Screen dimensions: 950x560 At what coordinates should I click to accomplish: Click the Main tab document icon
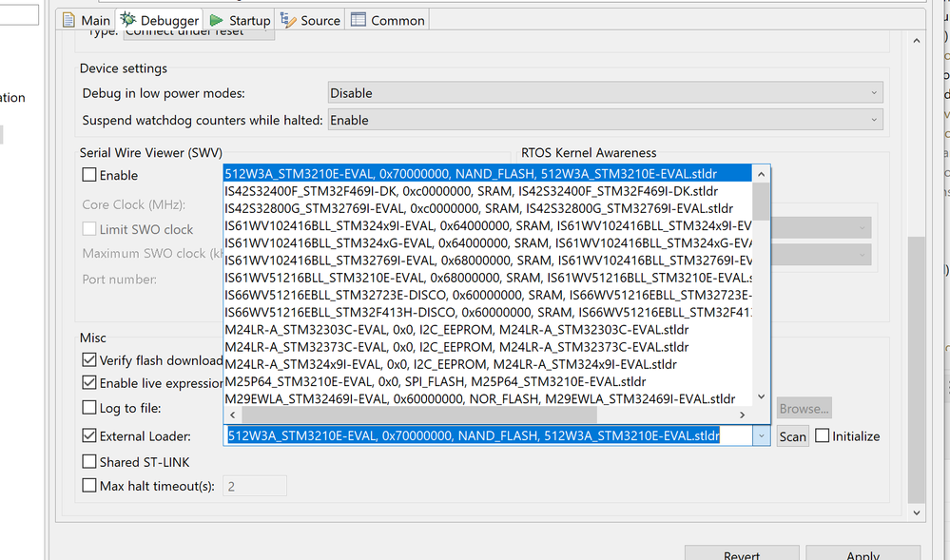click(69, 20)
